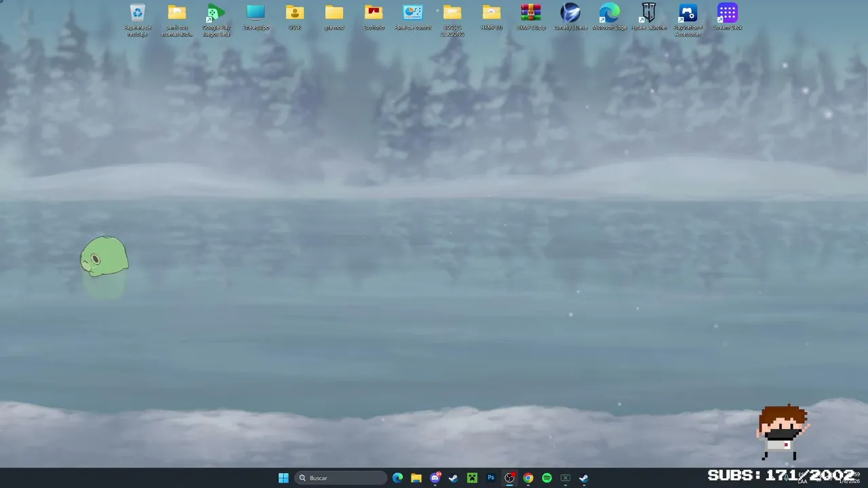The width and height of the screenshot is (868, 488).
Task: Open the Steam icon right of Xbox
Action: click(x=584, y=478)
